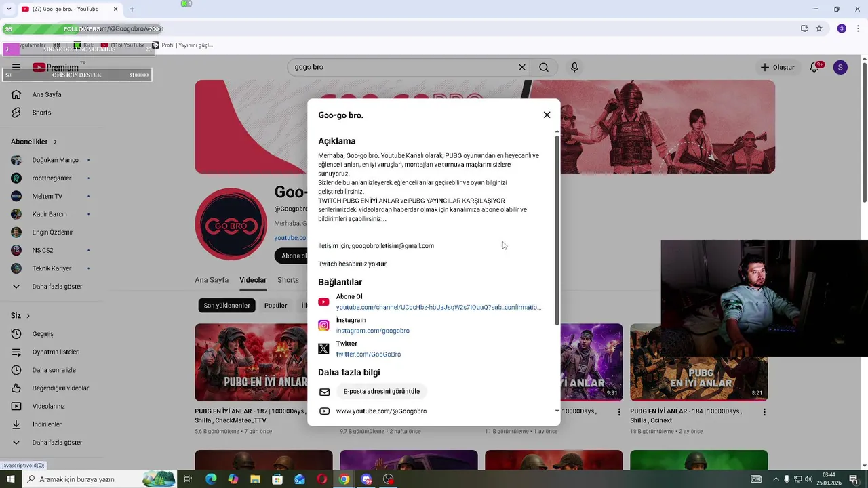Image resolution: width=868 pixels, height=488 pixels.
Task: Open Opera browser from the taskbar
Action: coord(321,479)
